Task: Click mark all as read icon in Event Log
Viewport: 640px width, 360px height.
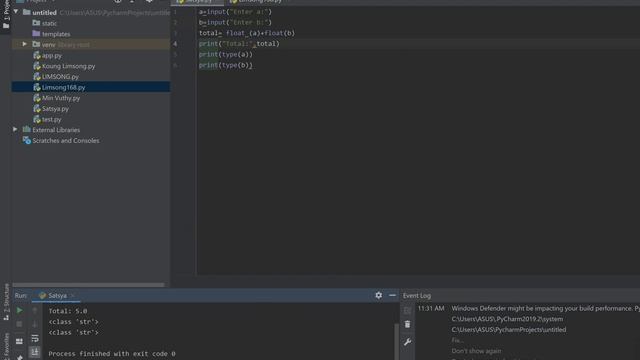Action: (407, 311)
